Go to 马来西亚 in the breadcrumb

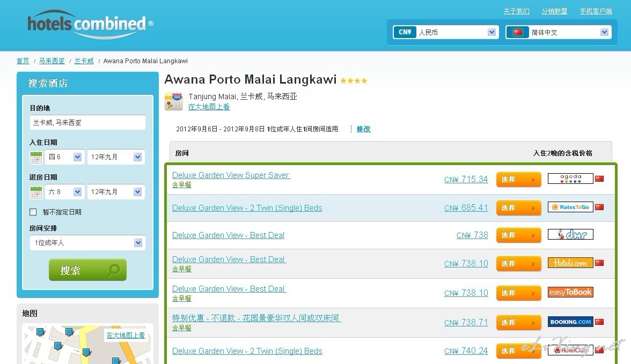coord(52,61)
